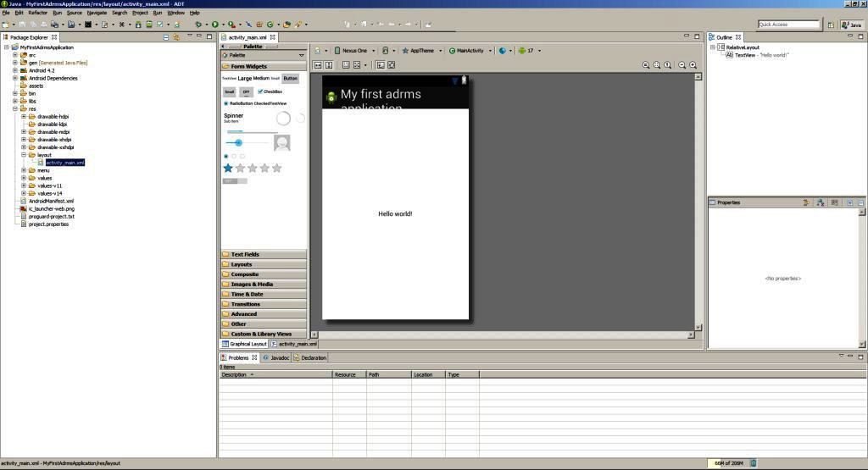
Task: Open the Android SDK Manager icon
Action: point(138,25)
